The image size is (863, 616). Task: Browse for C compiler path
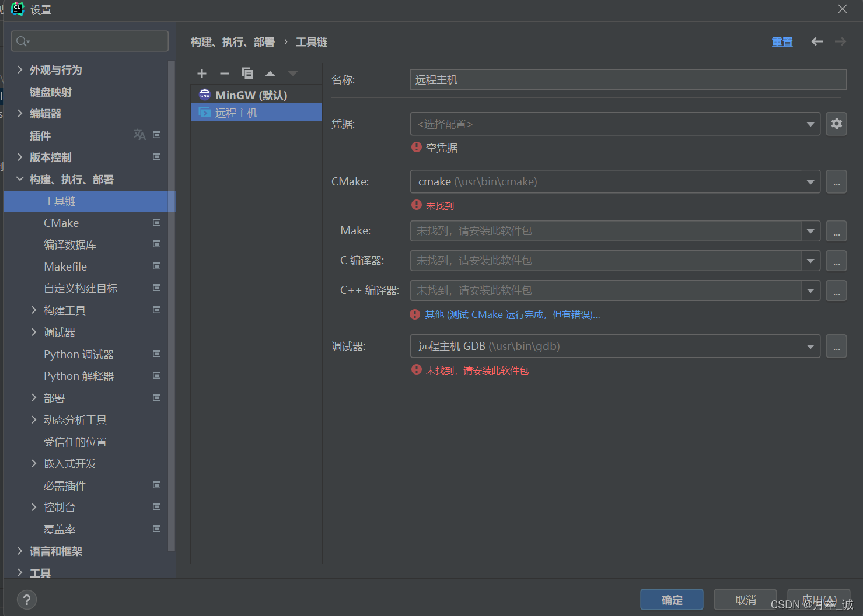pyautogui.click(x=836, y=261)
